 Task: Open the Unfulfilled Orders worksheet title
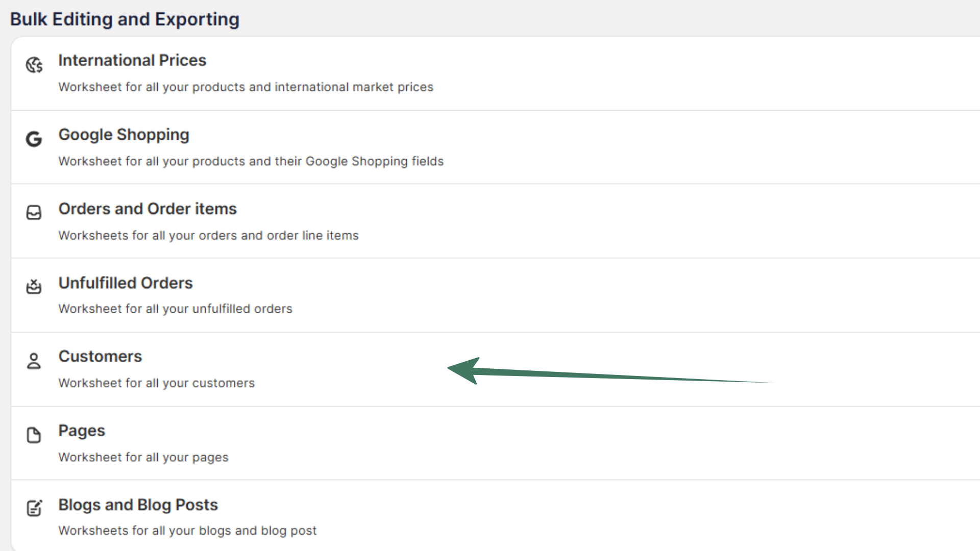point(126,283)
